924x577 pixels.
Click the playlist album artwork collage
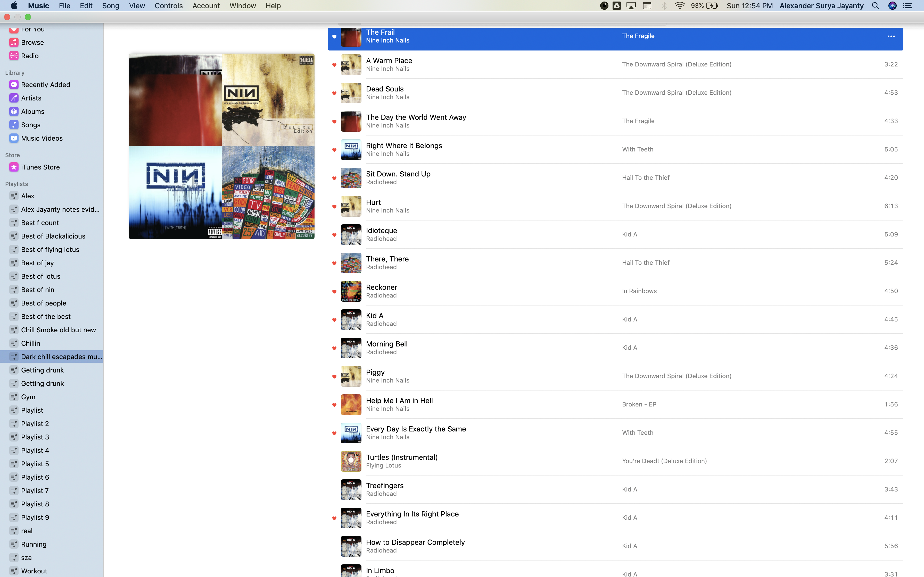(x=221, y=146)
